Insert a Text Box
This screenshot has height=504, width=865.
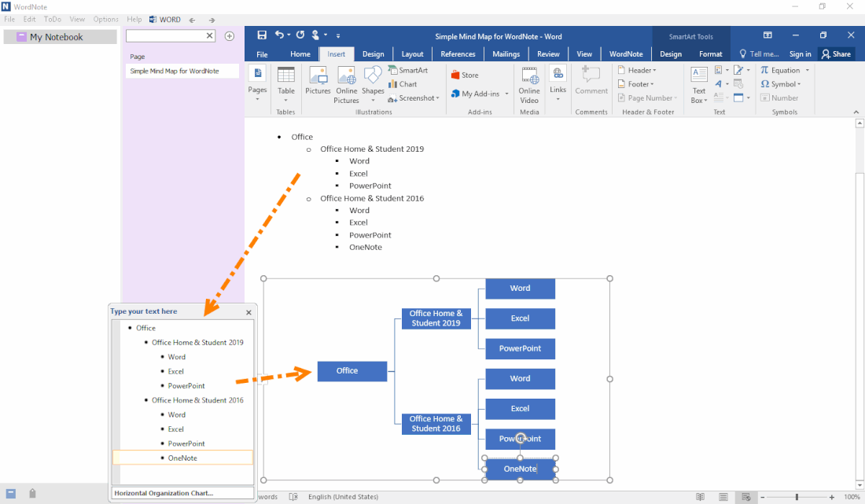(x=699, y=85)
